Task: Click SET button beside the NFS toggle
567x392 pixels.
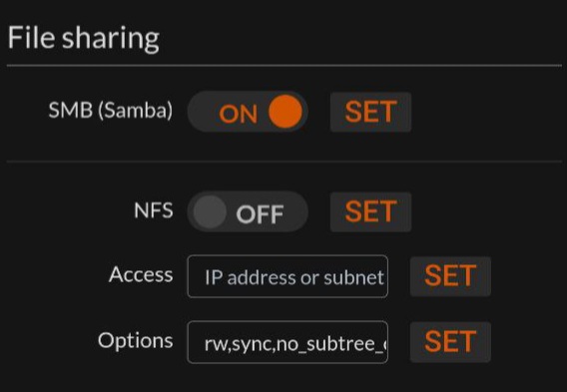Action: click(370, 212)
